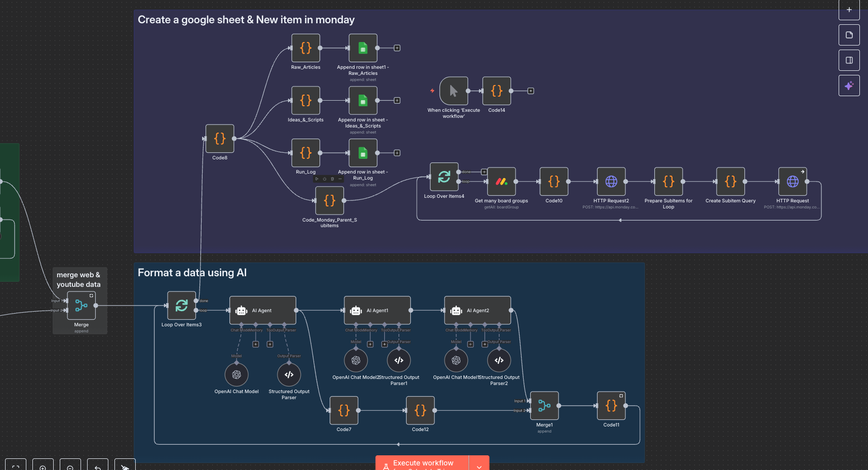Screen dimensions: 868x470
Task: Add a sticky note to the canvas
Action: 849,35
